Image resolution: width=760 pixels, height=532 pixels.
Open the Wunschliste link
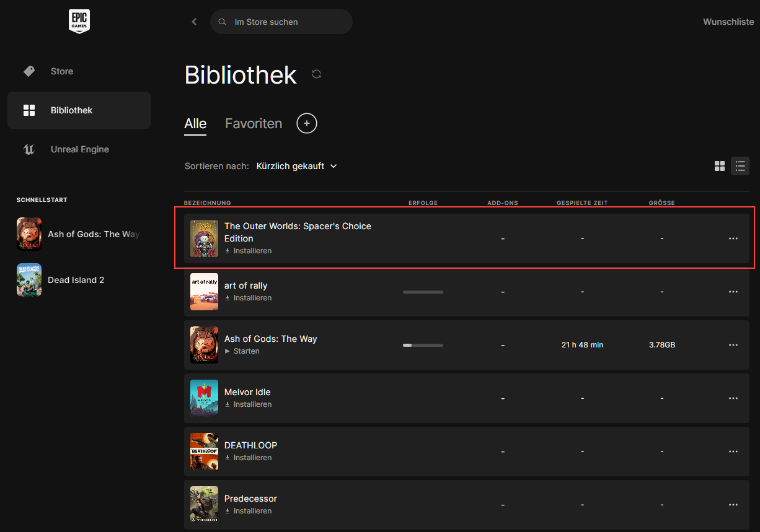tap(728, 22)
